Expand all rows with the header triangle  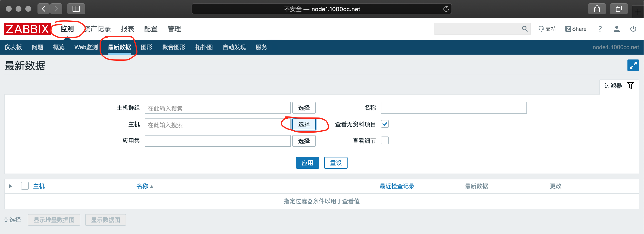pos(10,186)
